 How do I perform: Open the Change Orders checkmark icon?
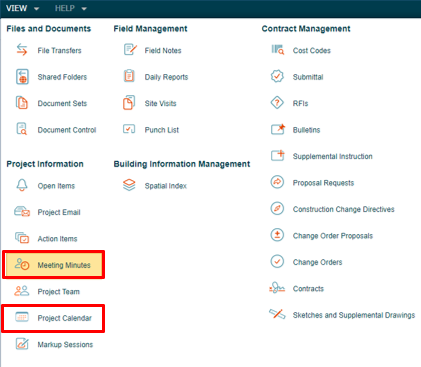tap(277, 261)
